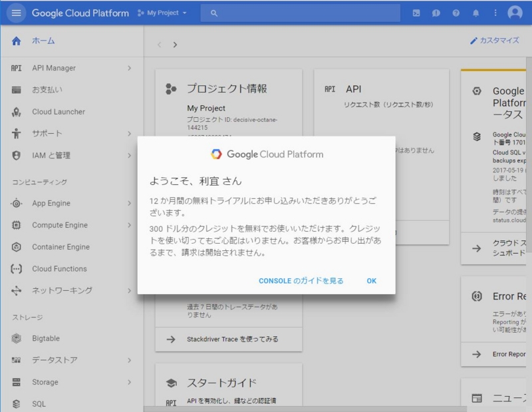Click OK in the welcome dialog
The width and height of the screenshot is (532, 412).
[372, 281]
